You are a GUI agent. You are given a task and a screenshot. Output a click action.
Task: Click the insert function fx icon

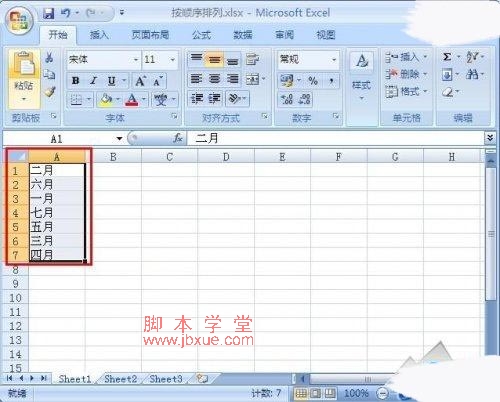(x=178, y=138)
